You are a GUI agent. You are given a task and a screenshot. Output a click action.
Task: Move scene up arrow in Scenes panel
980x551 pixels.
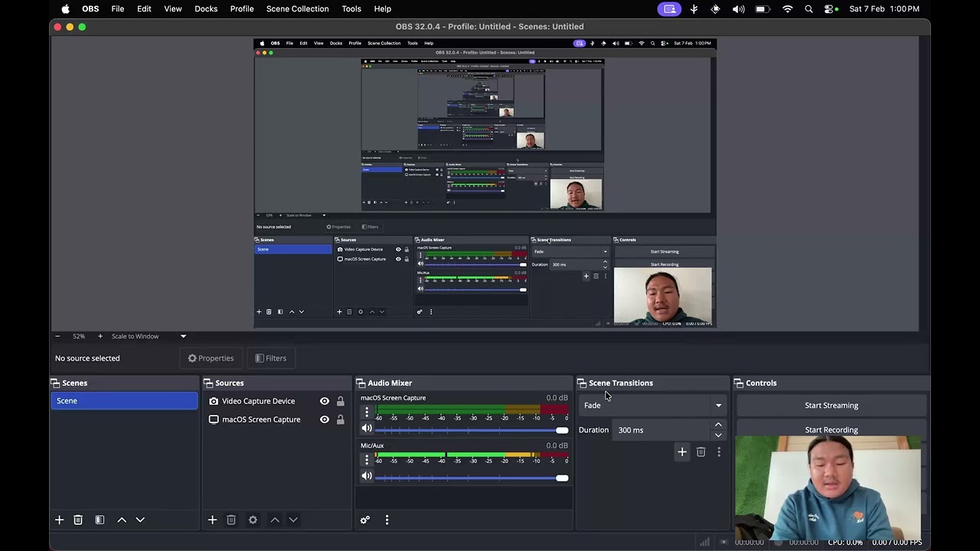122,520
